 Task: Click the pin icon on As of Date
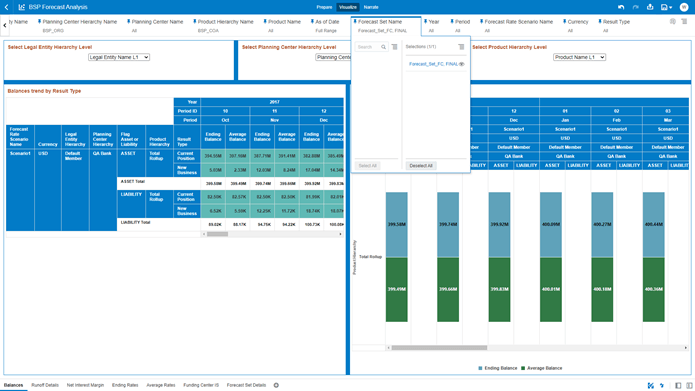(x=312, y=21)
